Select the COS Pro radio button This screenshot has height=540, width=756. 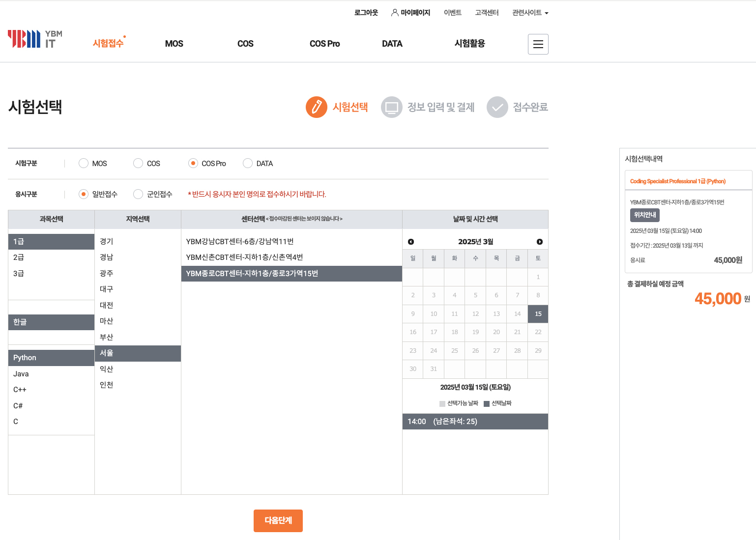pos(193,163)
